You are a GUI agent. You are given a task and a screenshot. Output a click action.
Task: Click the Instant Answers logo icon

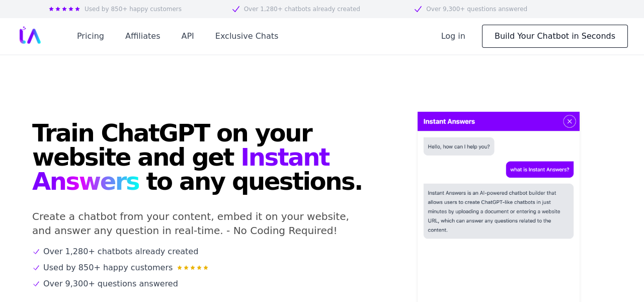(30, 36)
